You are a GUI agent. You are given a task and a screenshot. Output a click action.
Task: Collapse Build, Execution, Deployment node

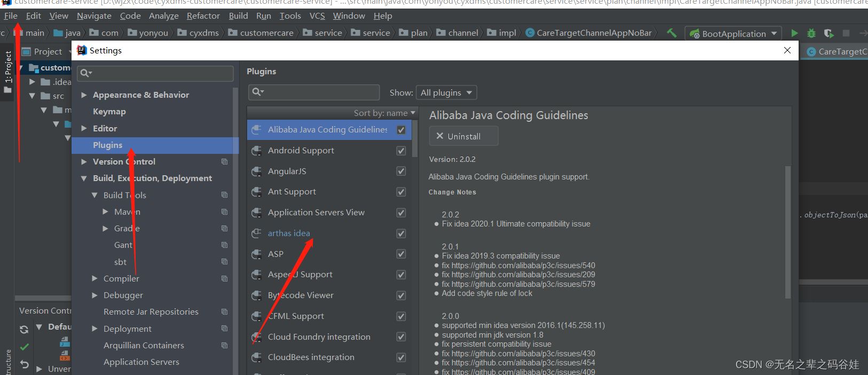84,178
